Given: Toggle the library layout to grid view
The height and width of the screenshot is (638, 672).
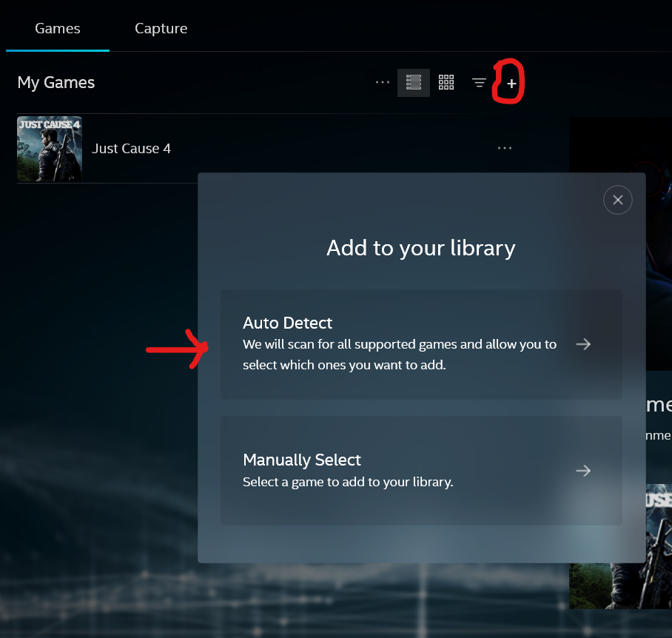Looking at the screenshot, I should coord(446,82).
